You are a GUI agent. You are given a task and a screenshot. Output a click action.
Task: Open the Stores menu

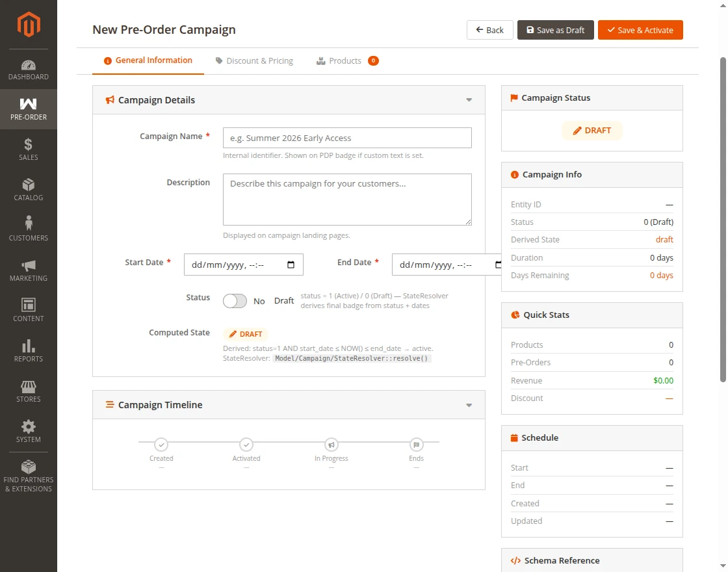[29, 391]
